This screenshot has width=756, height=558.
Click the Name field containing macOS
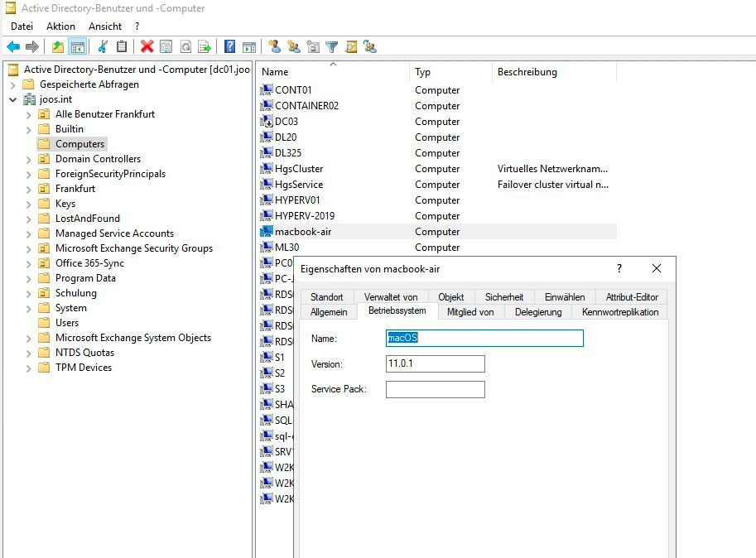point(484,339)
